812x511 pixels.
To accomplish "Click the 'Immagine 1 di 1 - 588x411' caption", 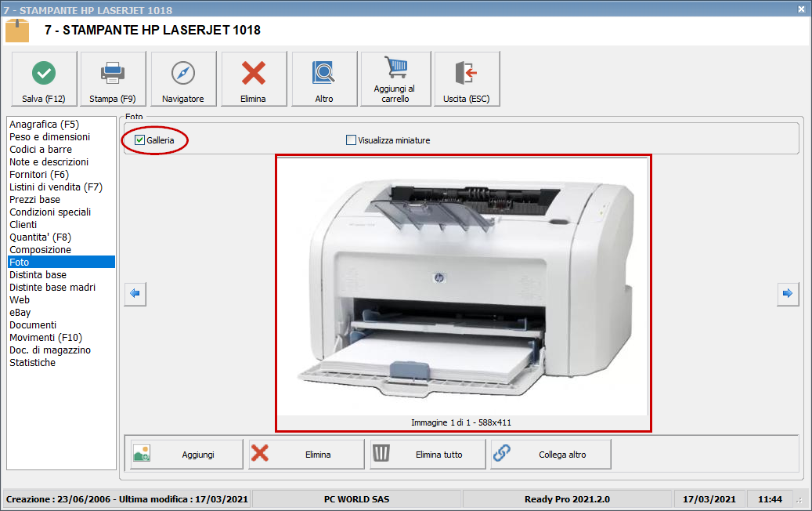I will tap(461, 422).
